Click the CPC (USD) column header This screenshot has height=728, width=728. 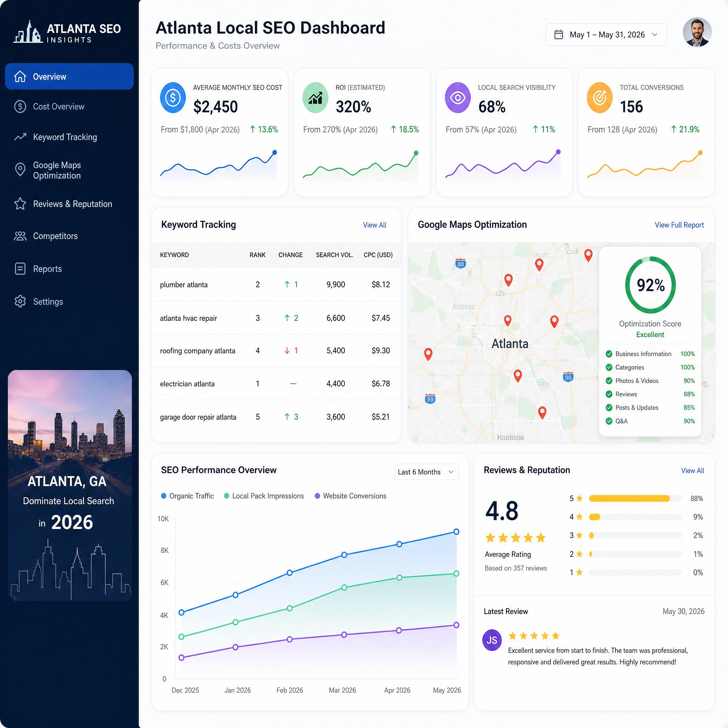point(378,255)
